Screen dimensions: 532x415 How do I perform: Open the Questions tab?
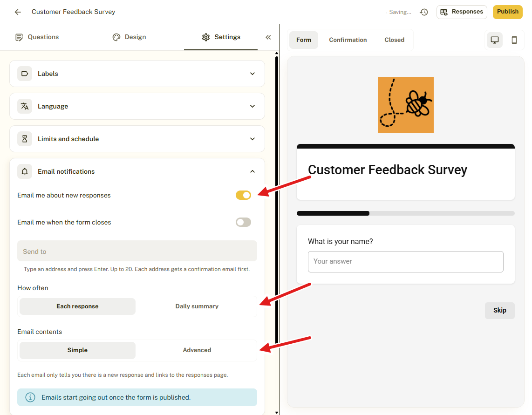tap(37, 37)
